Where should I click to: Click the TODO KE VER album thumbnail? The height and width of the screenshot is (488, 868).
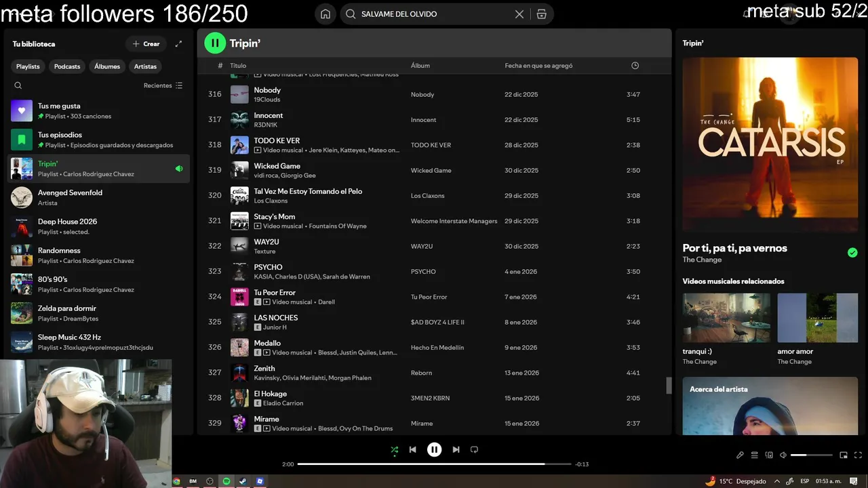point(239,145)
